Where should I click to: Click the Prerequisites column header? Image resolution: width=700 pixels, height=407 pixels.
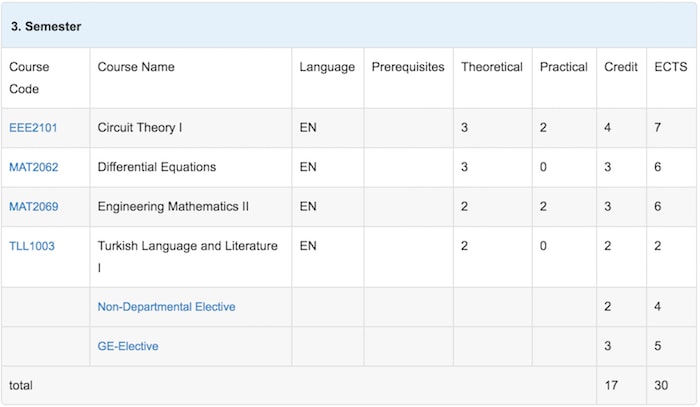(x=408, y=67)
